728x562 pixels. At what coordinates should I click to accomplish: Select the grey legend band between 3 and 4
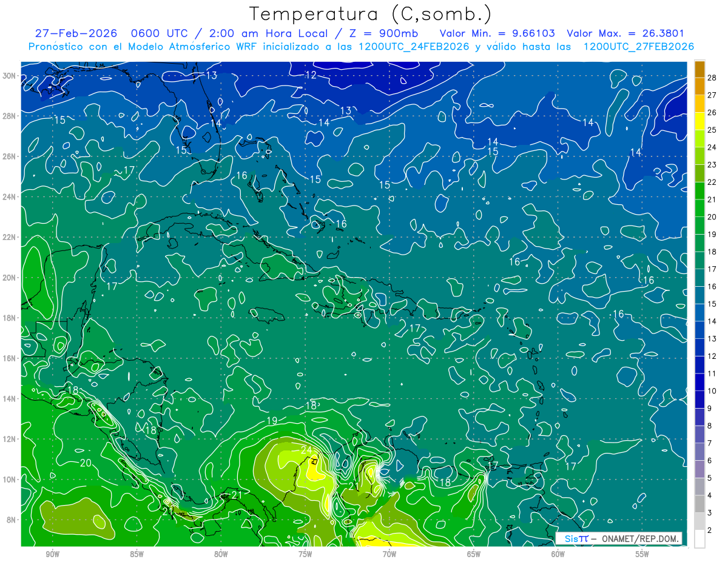click(699, 504)
